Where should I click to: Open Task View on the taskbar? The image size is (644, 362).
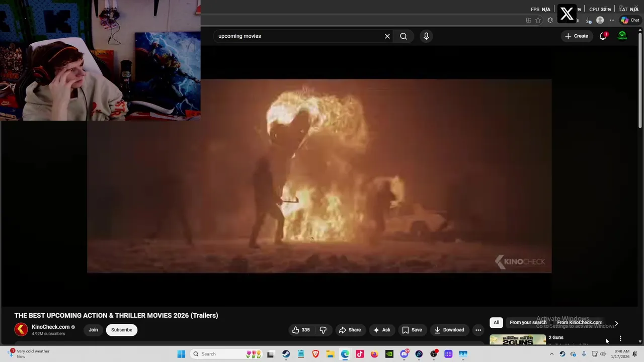pos(271,354)
